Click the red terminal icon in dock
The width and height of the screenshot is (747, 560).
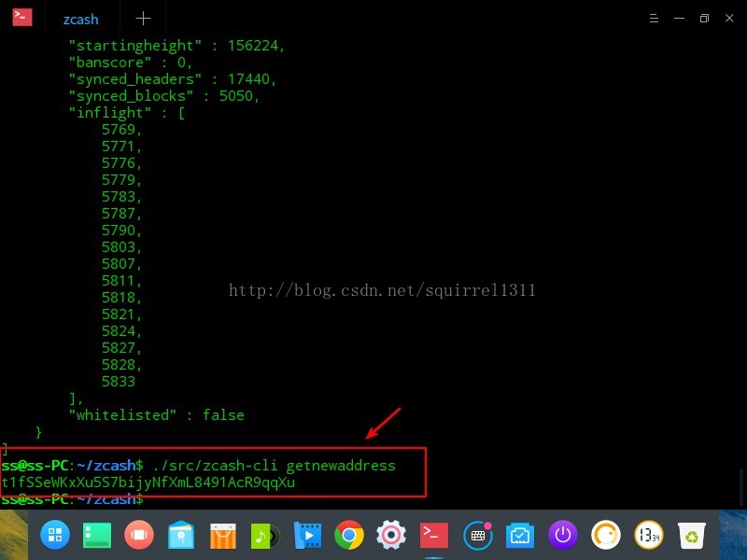[433, 535]
